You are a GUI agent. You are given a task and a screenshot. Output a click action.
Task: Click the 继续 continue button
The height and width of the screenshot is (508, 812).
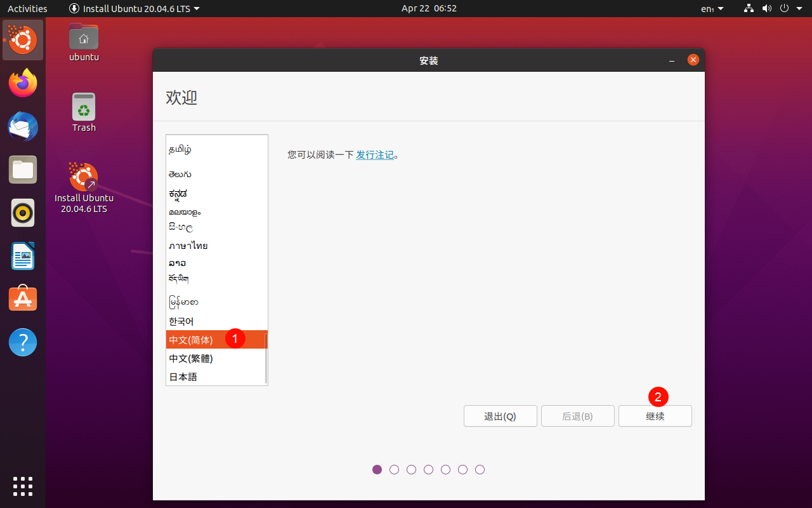[655, 416]
